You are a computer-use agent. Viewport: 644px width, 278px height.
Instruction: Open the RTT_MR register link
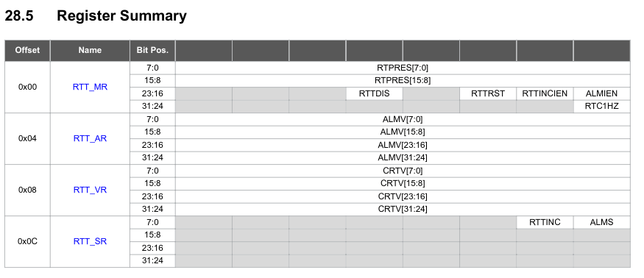(90, 87)
